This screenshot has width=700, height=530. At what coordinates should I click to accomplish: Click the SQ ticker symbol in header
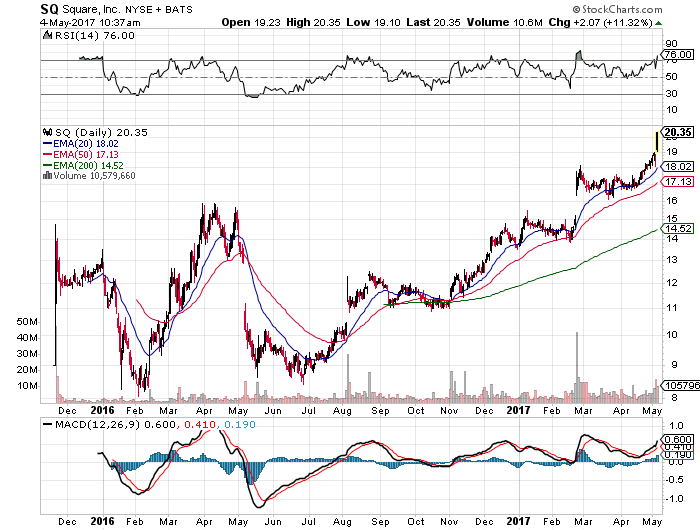click(49, 9)
